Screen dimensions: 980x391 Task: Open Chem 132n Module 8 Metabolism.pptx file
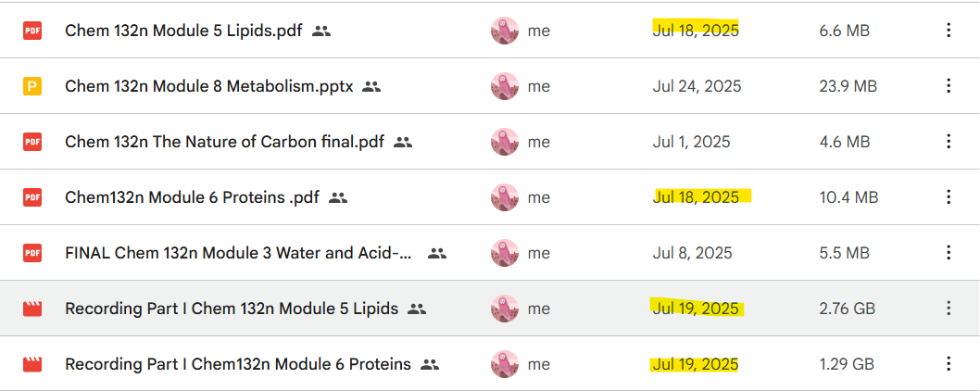point(209,86)
